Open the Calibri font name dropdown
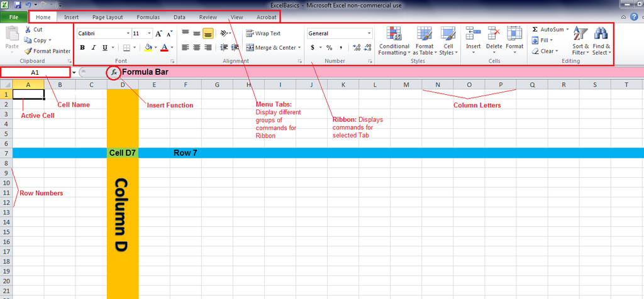Screen dimensions: 644x299 pos(128,34)
